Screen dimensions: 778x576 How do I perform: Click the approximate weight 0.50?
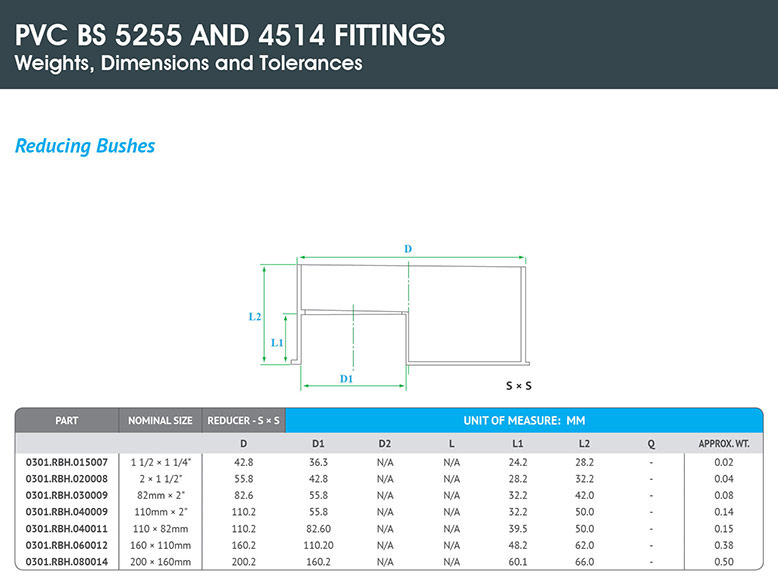pyautogui.click(x=724, y=562)
